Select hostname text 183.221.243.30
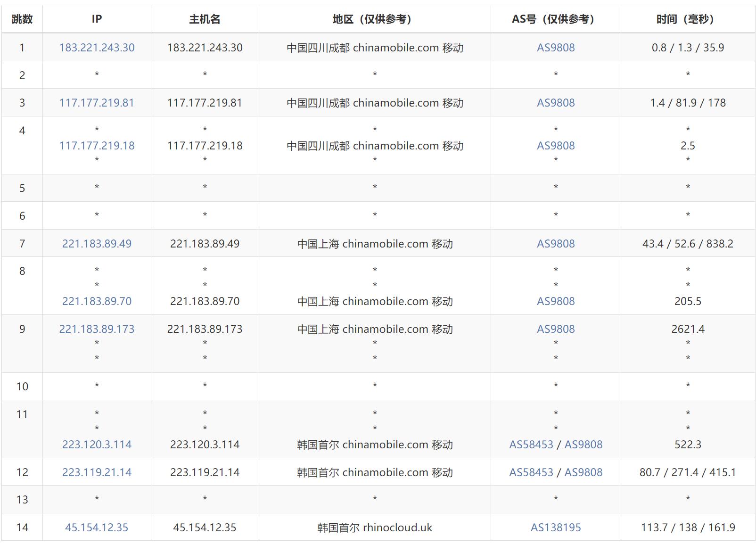 click(x=205, y=48)
